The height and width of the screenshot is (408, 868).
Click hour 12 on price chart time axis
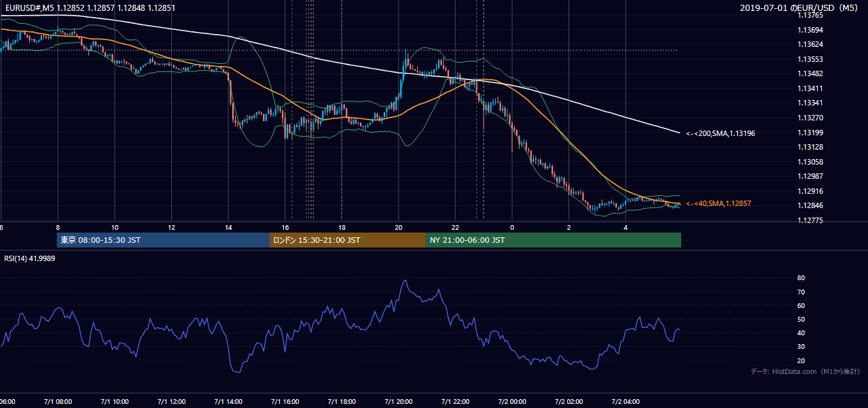[172, 227]
